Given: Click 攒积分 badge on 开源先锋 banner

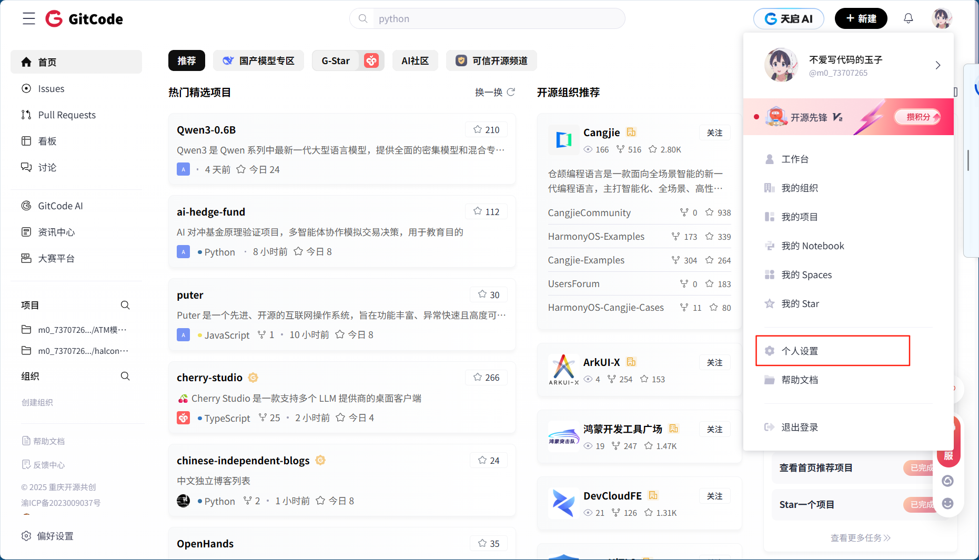Looking at the screenshot, I should coord(918,117).
